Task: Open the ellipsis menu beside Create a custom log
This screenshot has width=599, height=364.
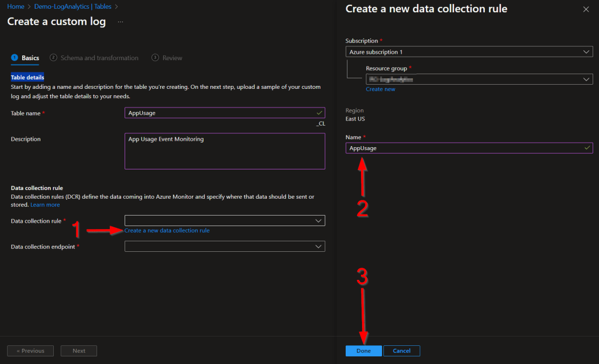Action: (121, 22)
